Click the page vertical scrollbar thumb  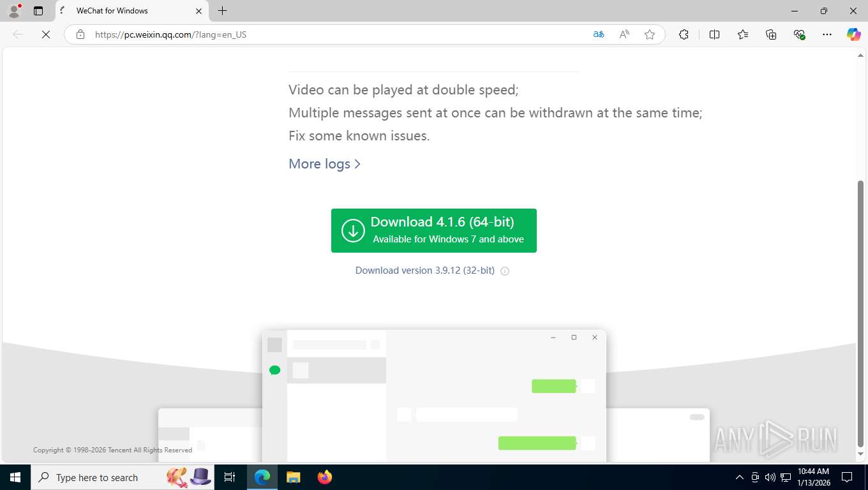pyautogui.click(x=860, y=314)
